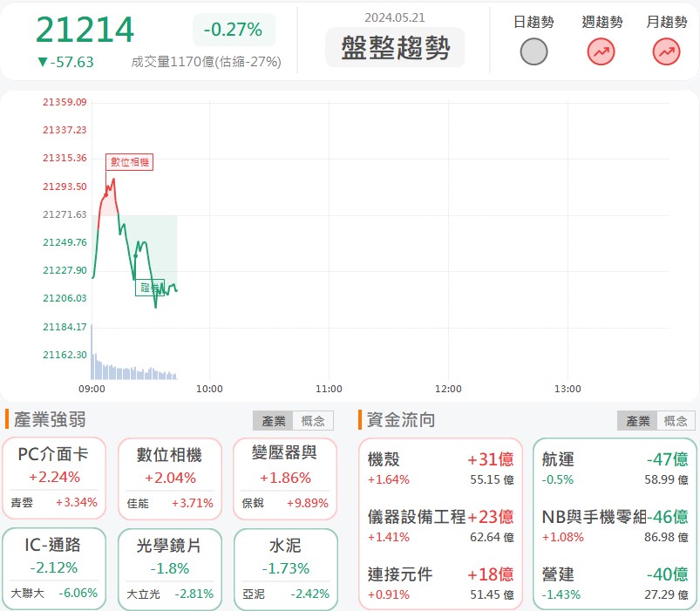Switch to 概念 in 產業強弱 section

[312, 421]
